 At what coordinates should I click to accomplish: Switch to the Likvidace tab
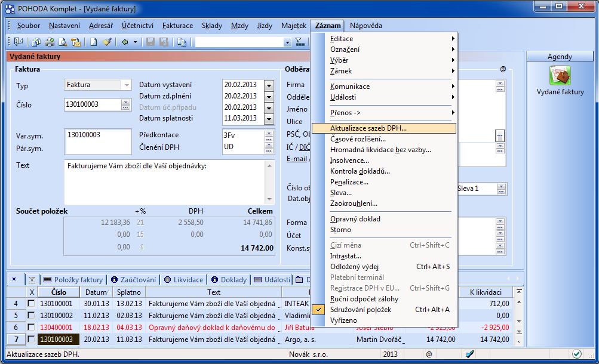(183, 280)
